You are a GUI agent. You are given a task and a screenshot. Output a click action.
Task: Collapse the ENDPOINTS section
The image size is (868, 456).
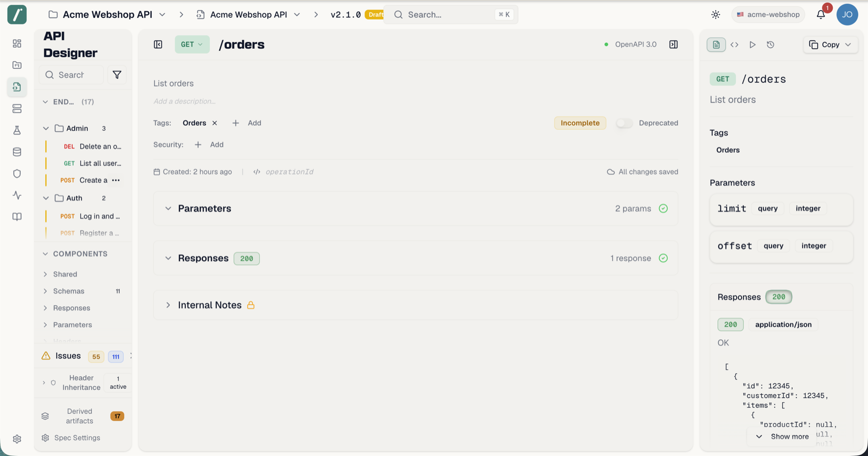click(x=46, y=102)
